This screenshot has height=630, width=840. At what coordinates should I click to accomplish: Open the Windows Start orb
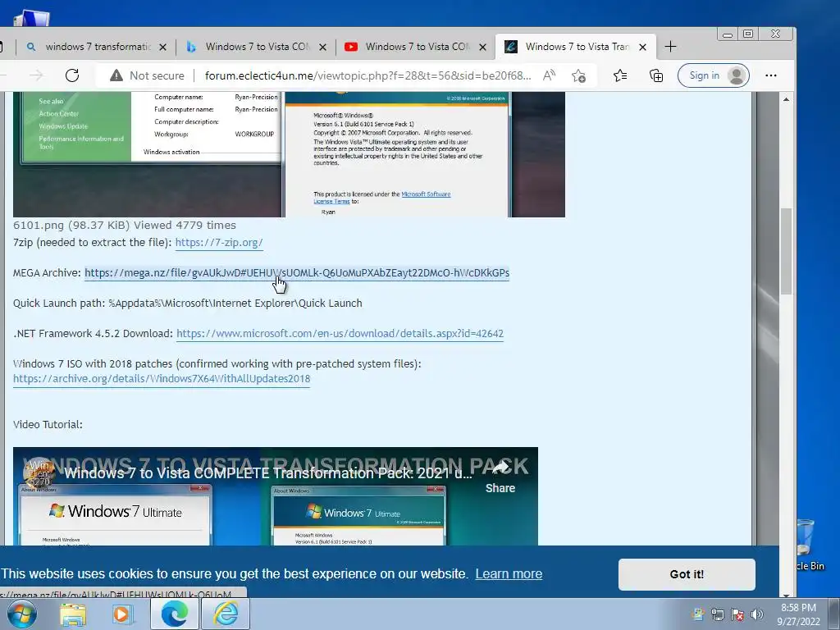pyautogui.click(x=22, y=614)
